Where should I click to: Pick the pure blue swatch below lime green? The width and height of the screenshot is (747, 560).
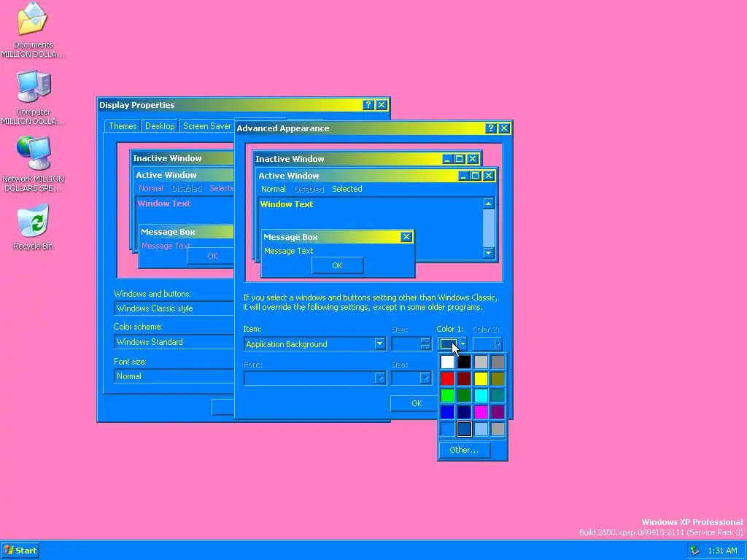tap(447, 412)
